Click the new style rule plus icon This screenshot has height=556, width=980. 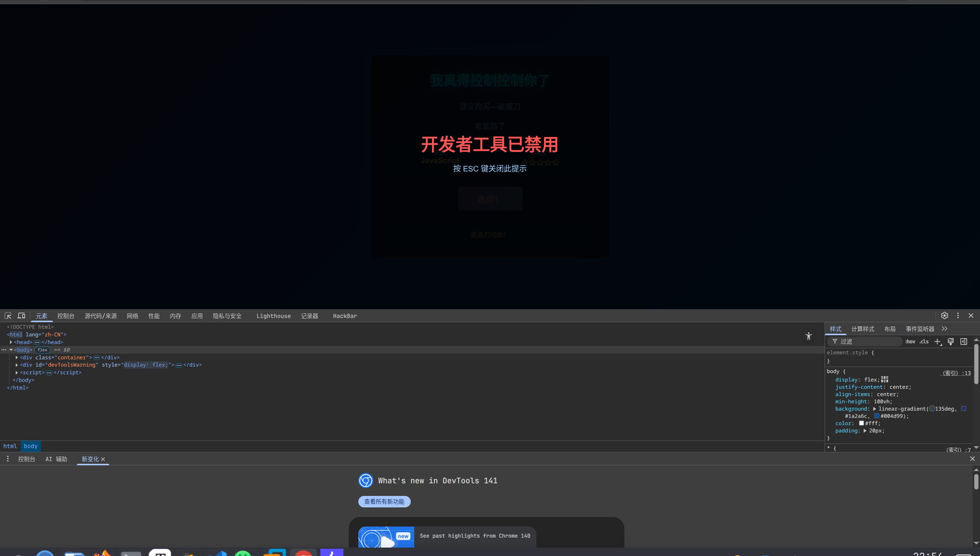click(937, 342)
